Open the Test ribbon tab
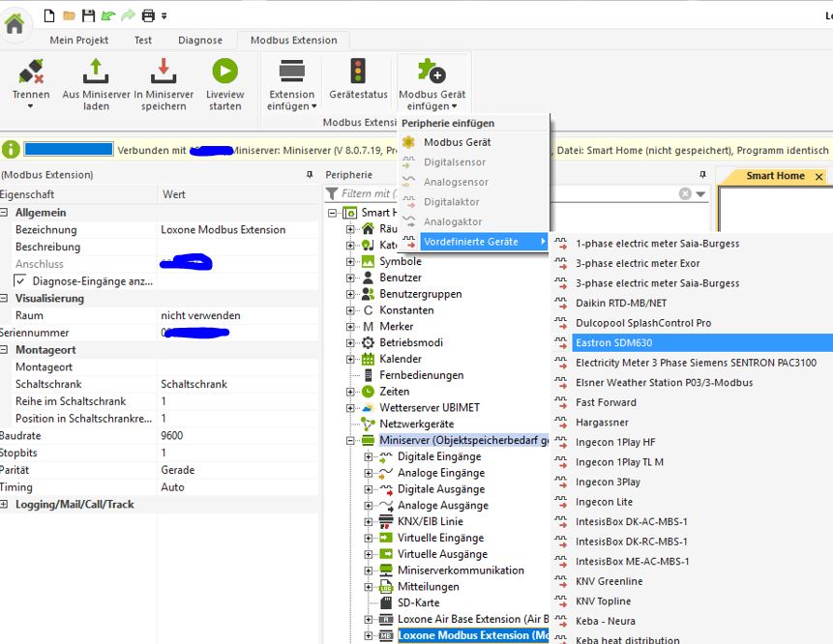 [142, 40]
